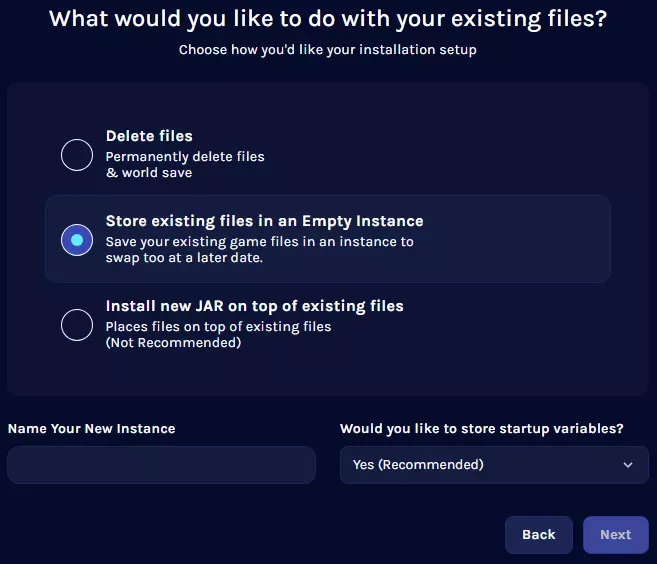
Task: Click "Would you like to store startup variables?" label
Action: coord(482,429)
